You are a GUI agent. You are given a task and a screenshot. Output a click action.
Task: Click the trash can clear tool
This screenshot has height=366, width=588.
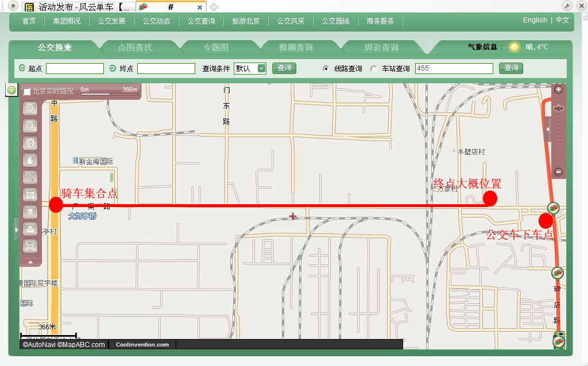click(31, 211)
